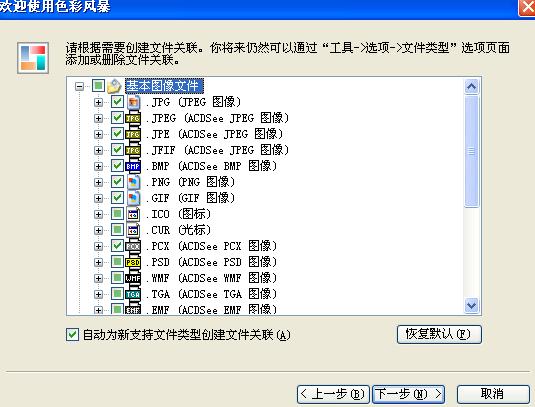The width and height of the screenshot is (535, 407).
Task: Click the .PSD file type icon
Action: (x=133, y=262)
